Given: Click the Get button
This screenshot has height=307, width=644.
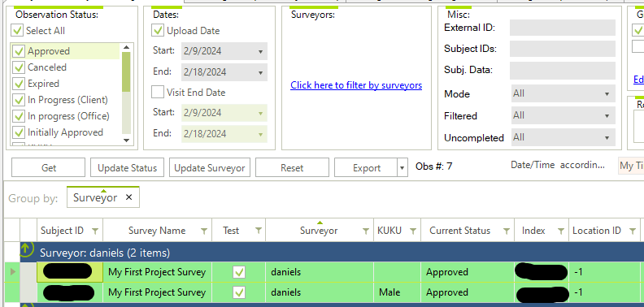Looking at the screenshot, I should coord(49,168).
